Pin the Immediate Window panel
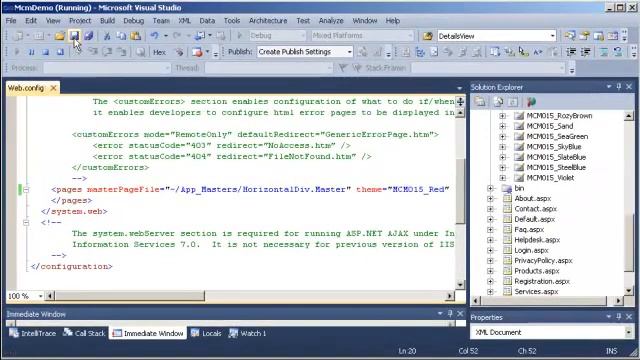Screen dimensions: 640x360 point(450,313)
